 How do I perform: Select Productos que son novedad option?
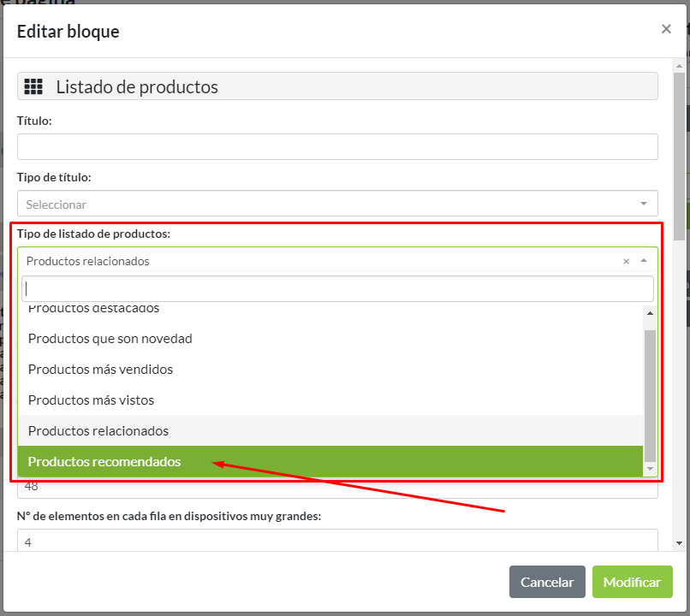[110, 339]
